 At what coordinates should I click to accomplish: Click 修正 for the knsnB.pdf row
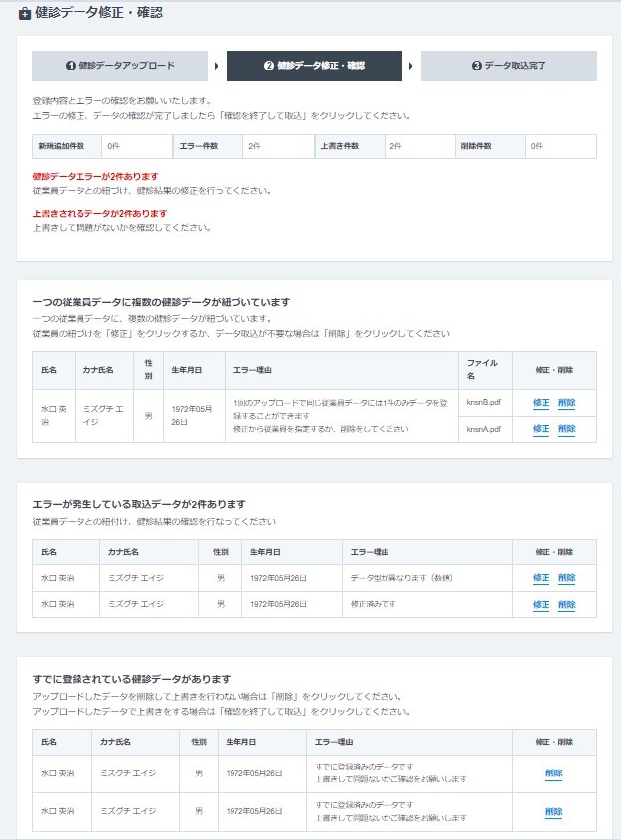(x=541, y=403)
